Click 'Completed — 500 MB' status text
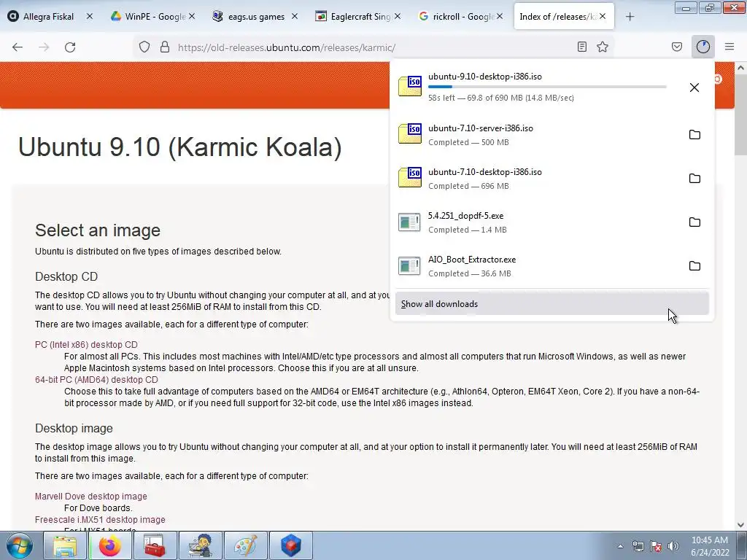747x560 pixels. [x=468, y=142]
